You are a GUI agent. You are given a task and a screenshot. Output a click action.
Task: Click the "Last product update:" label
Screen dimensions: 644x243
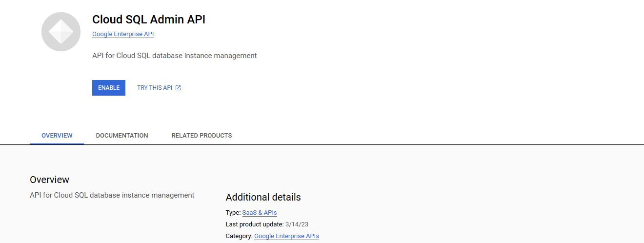[x=254, y=224]
